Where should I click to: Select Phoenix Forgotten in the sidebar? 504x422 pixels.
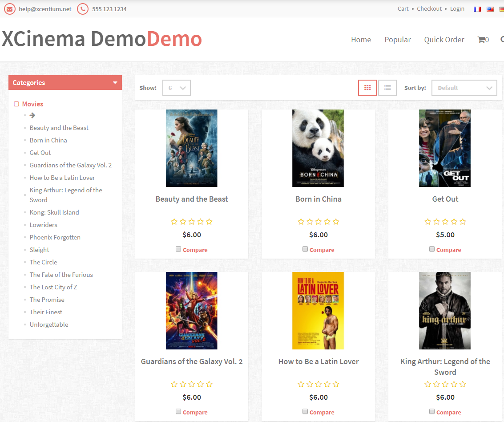(x=55, y=237)
